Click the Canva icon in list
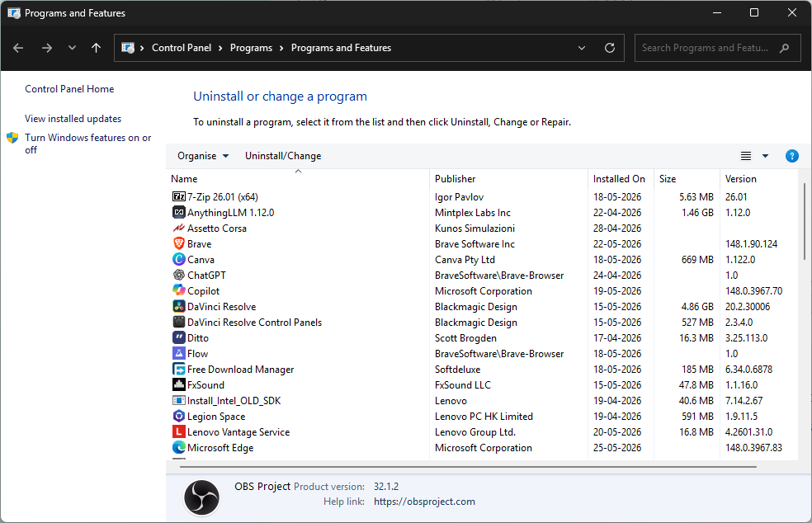This screenshot has width=812, height=523. click(179, 259)
